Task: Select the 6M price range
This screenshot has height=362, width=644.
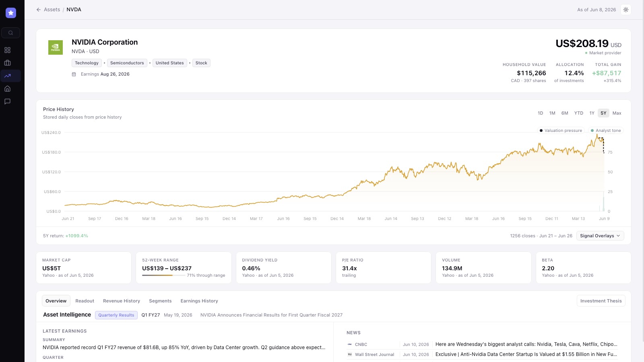Action: (x=565, y=113)
